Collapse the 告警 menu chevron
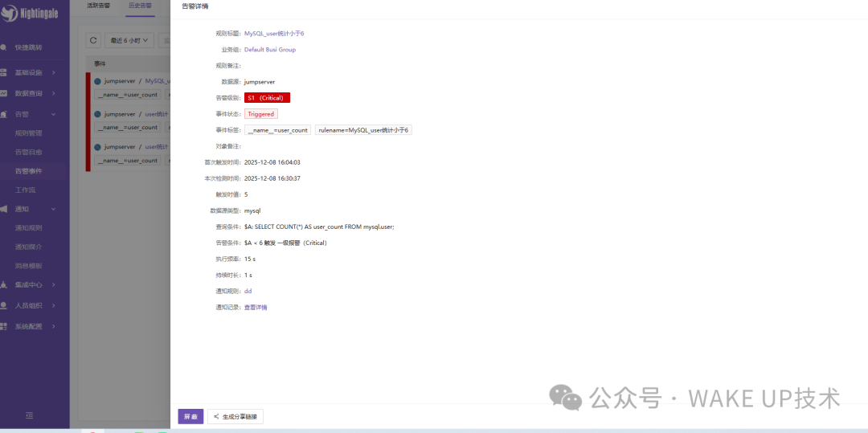 [54, 114]
